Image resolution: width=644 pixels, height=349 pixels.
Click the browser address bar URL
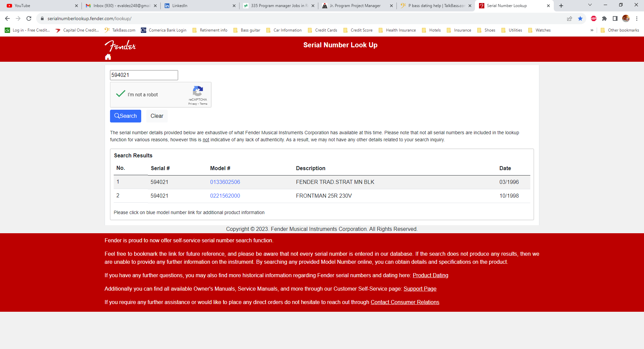90,18
